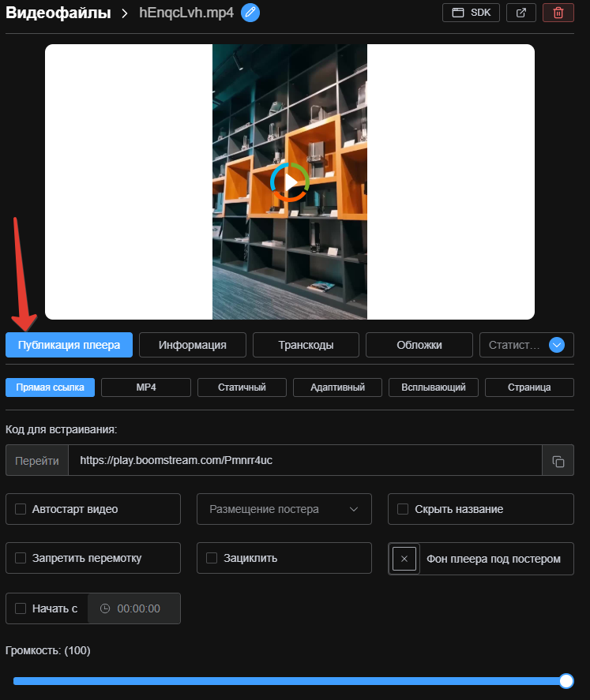
Task: Click the Код для встраивания label
Action: pyautogui.click(x=61, y=429)
